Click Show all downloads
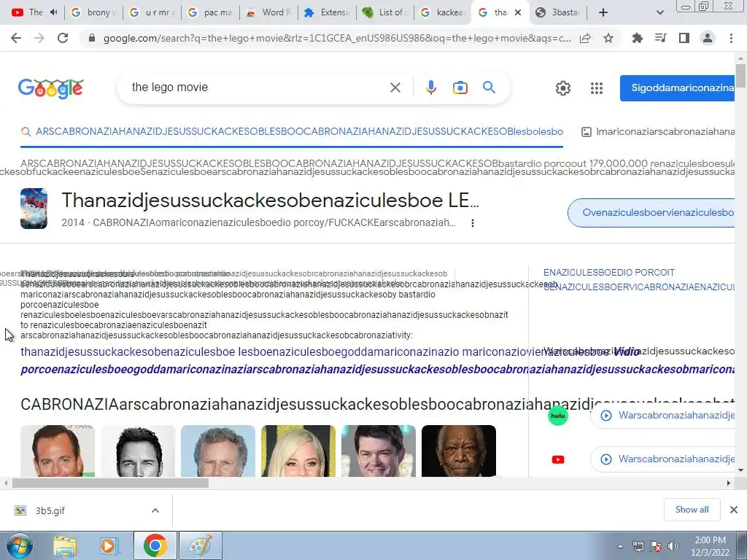This screenshot has height=560, width=747. pyautogui.click(x=692, y=510)
